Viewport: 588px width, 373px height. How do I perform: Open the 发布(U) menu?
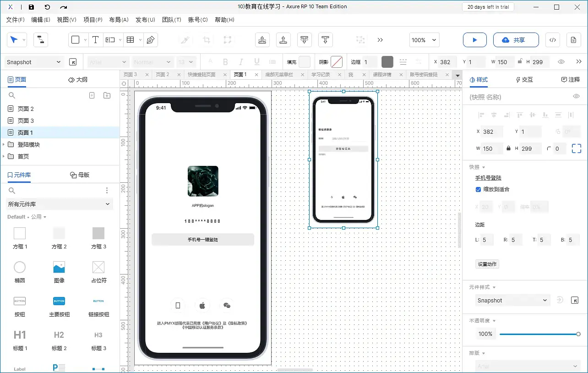(145, 20)
